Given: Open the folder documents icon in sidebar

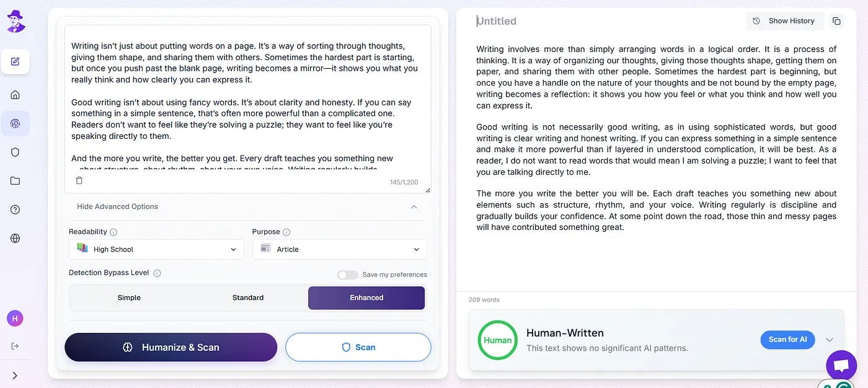Looking at the screenshot, I should 15,181.
